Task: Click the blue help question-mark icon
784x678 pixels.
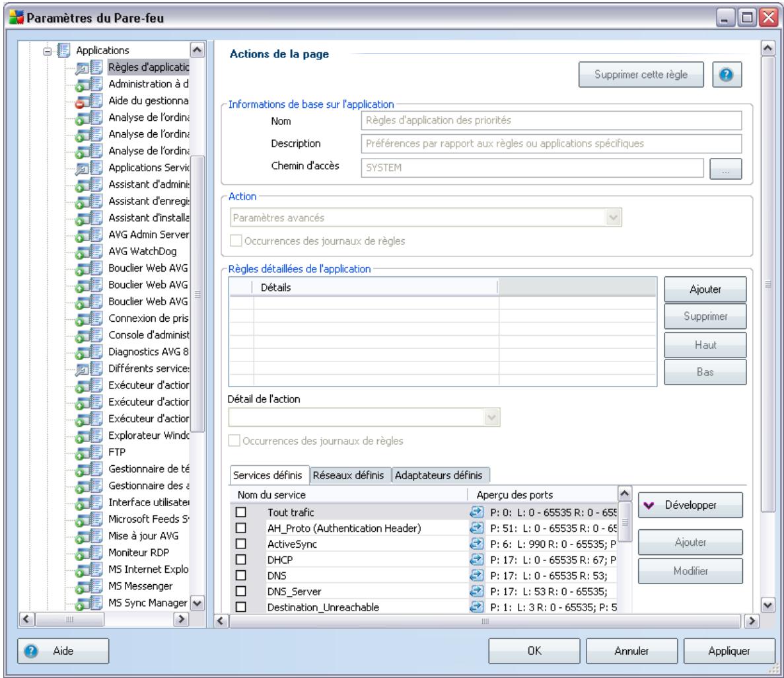Action: pos(726,75)
